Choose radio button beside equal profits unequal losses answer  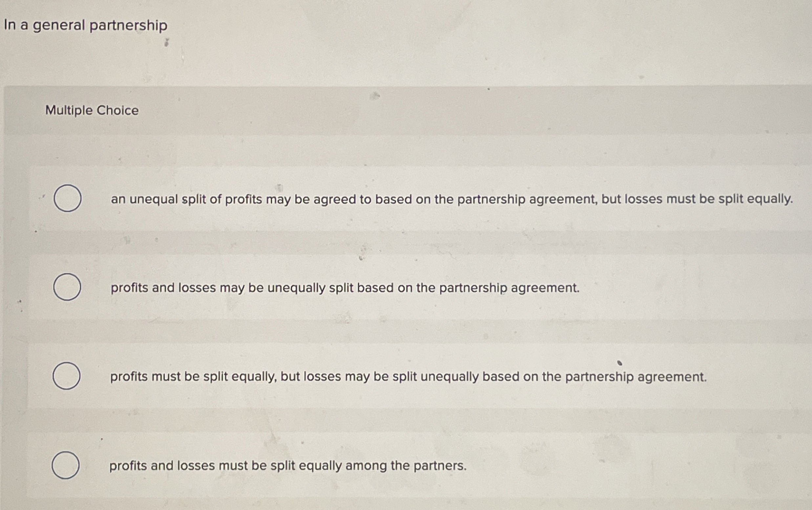tap(67, 376)
